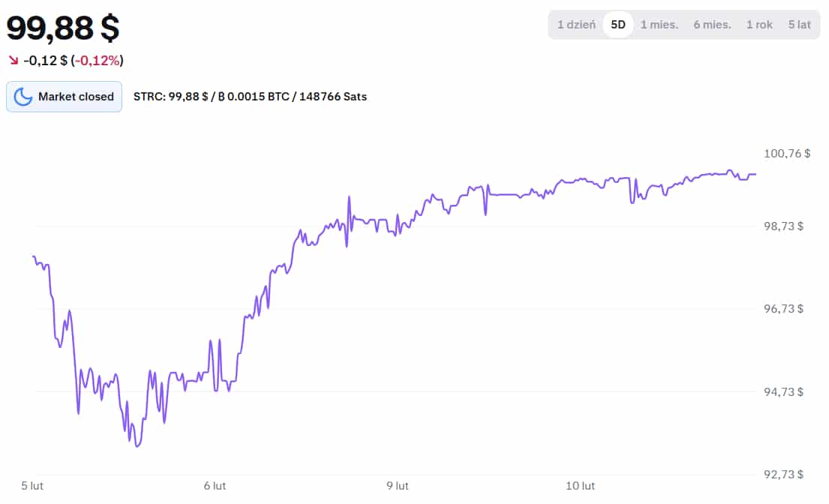Screen dimensions: 829x504
Task: Click the 99,88 $ headline price
Action: point(63,28)
